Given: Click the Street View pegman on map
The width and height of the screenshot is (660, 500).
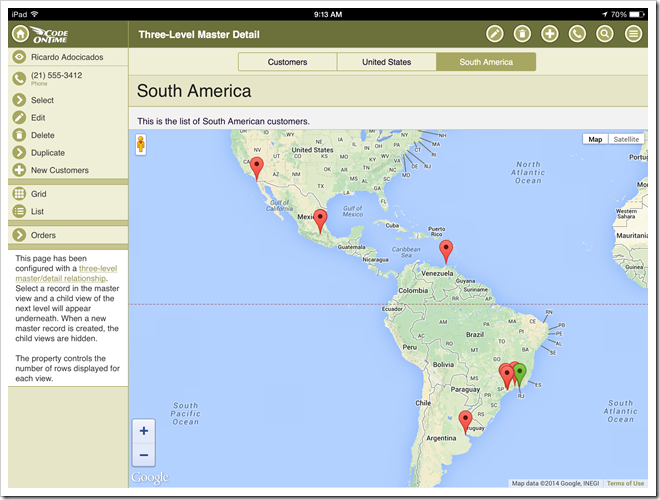Looking at the screenshot, I should coord(141,145).
